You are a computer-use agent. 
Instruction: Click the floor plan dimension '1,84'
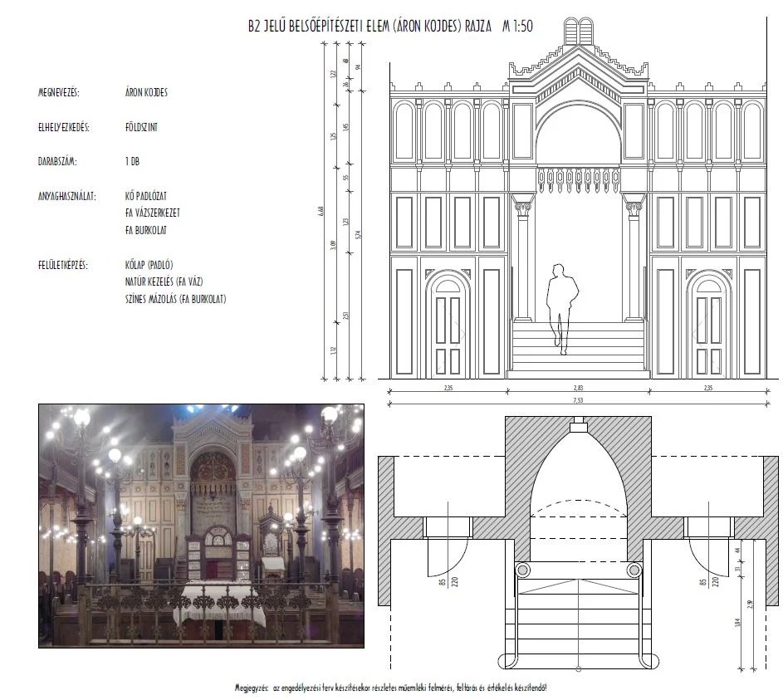738,622
